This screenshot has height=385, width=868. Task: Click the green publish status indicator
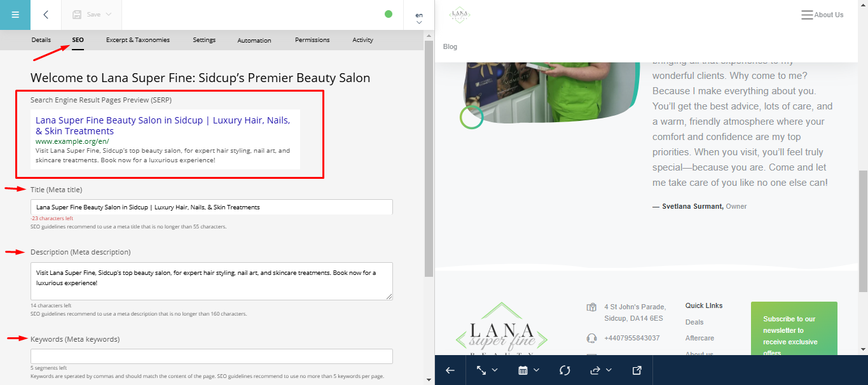(389, 14)
